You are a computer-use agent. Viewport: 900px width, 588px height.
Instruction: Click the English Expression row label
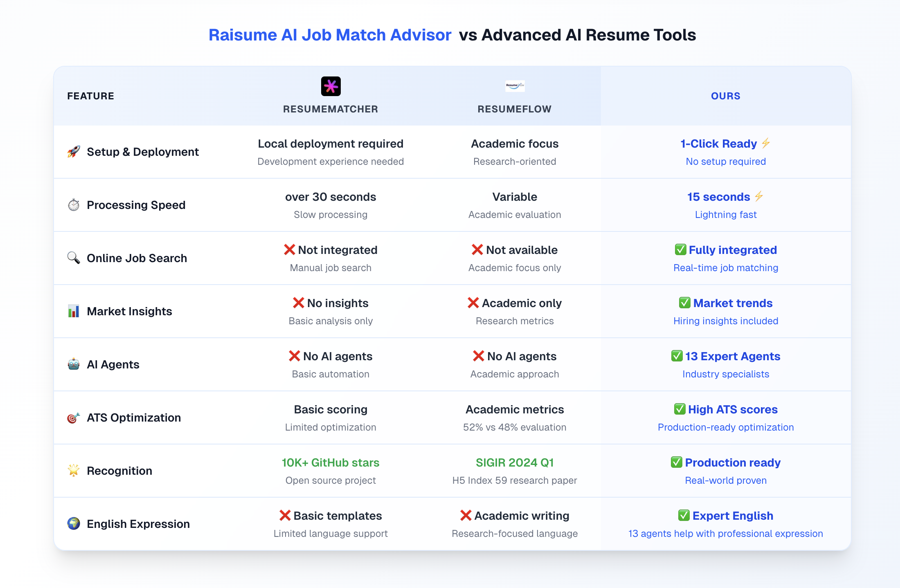[x=138, y=524]
